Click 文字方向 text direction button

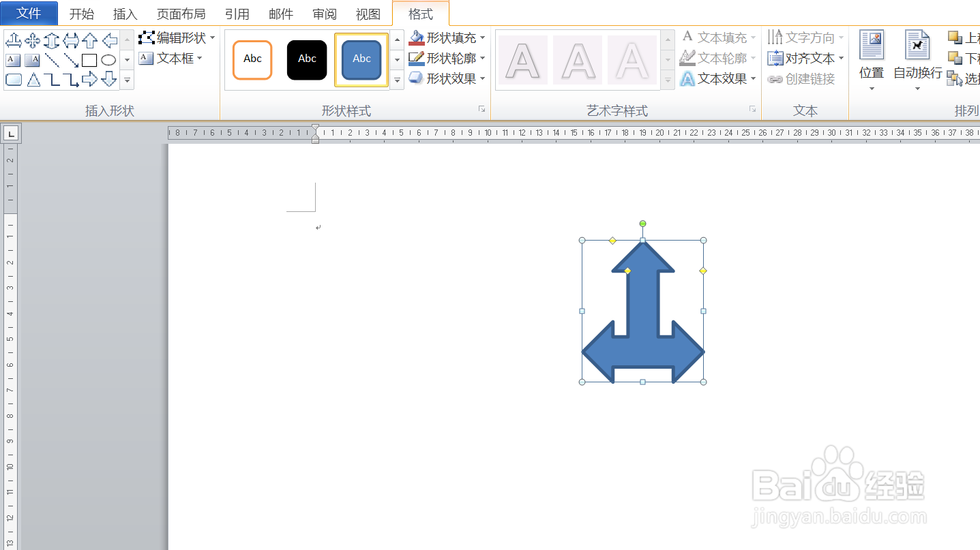pyautogui.click(x=805, y=37)
